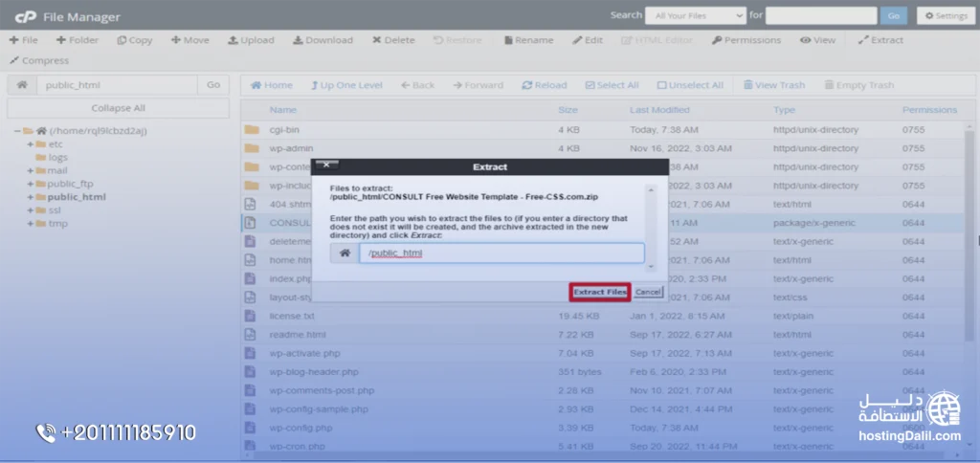
Task: Cancel the Extract dialog
Action: (x=648, y=292)
